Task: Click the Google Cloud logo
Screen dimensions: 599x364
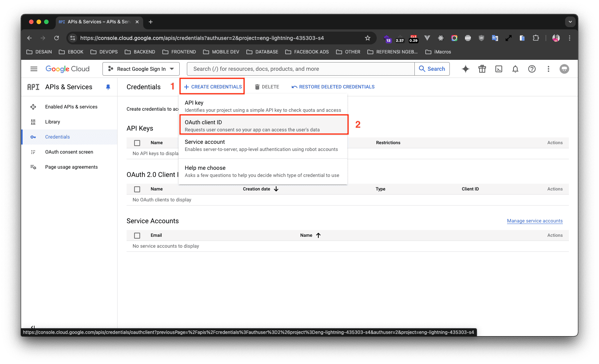Action: coord(67,69)
